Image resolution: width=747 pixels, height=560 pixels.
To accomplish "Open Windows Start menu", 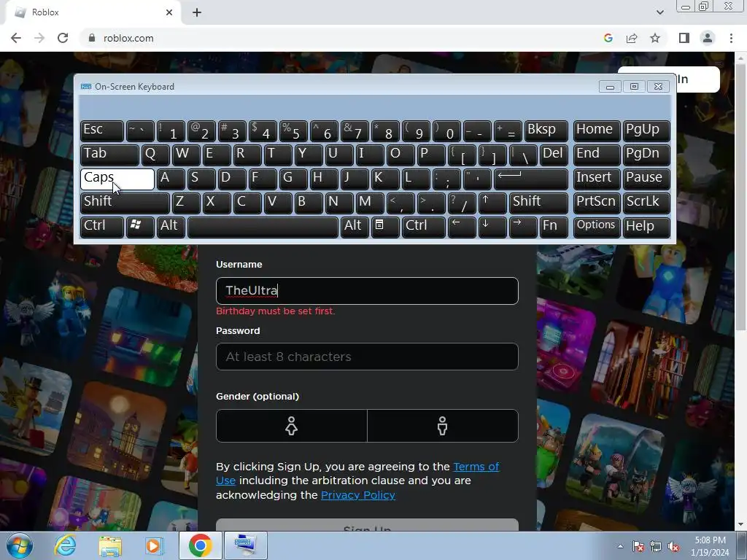I will pos(18,545).
